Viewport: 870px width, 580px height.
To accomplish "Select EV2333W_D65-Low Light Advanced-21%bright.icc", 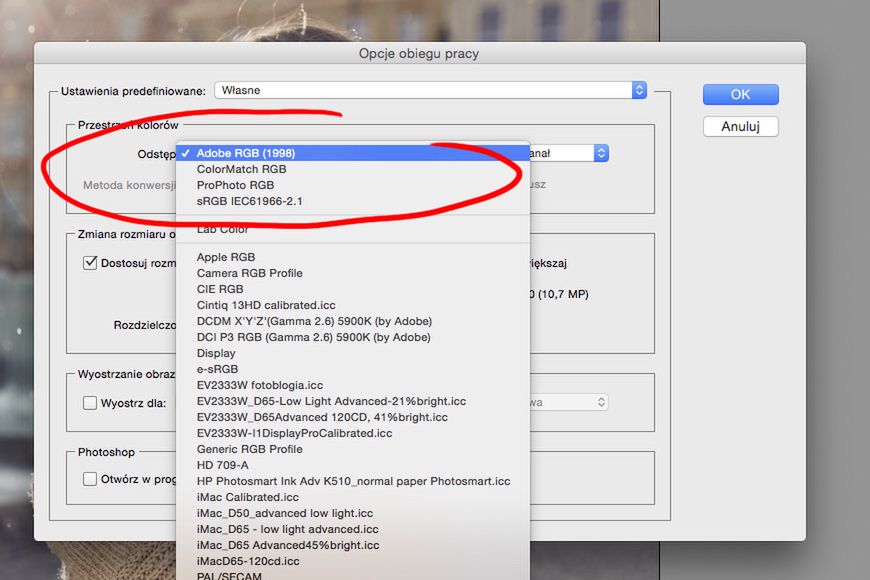I will [353, 401].
